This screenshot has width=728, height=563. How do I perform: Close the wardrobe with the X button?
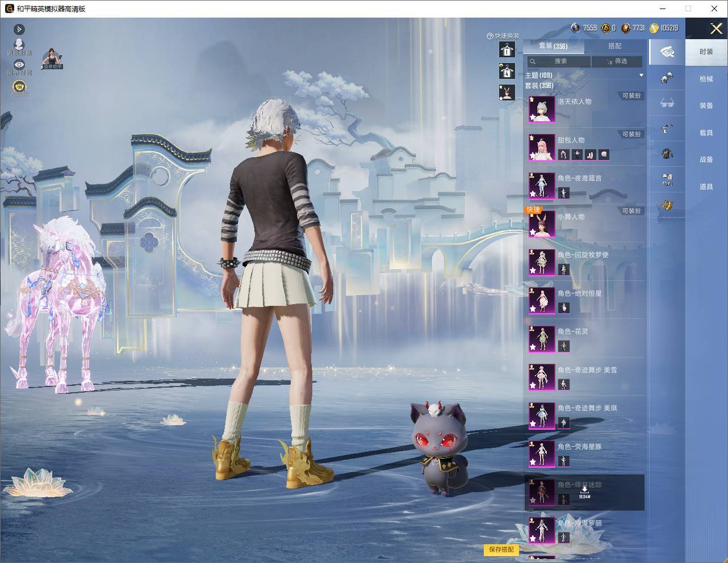coord(716,28)
